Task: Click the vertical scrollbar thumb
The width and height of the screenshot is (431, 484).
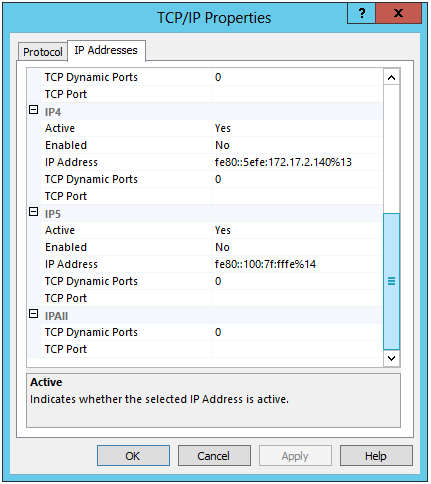Action: click(x=392, y=282)
